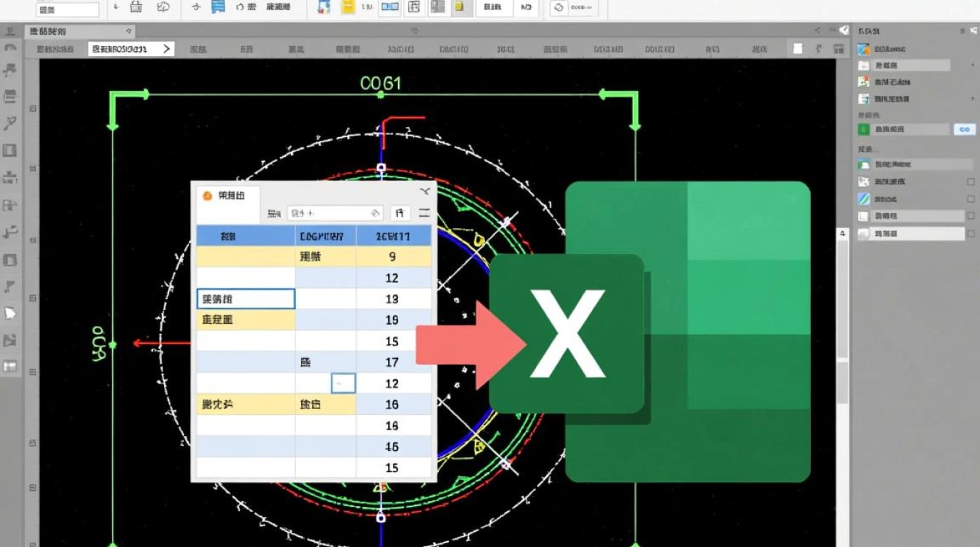Click the blue GO button in right panel
Screen dimensions: 980x547
coord(964,129)
